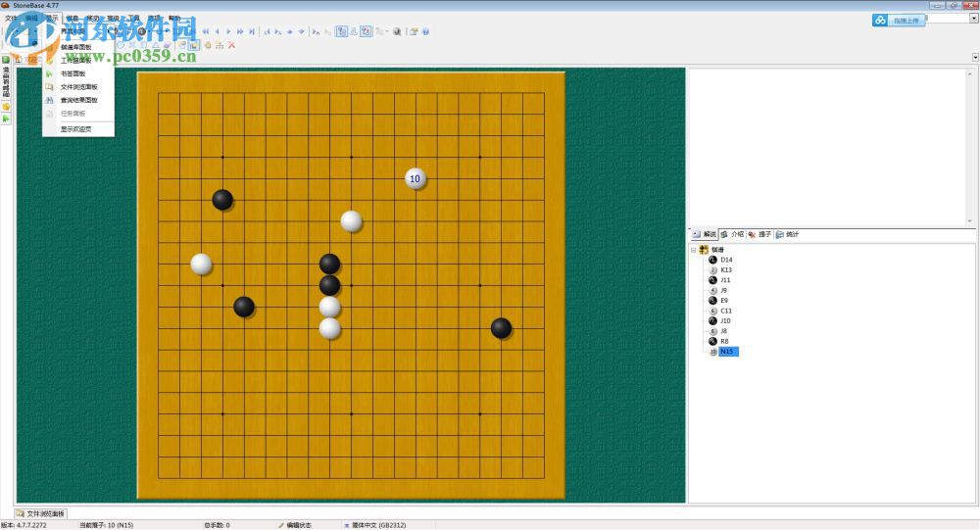
Task: Collapse the 棋谱 tree root node
Action: 693,250
